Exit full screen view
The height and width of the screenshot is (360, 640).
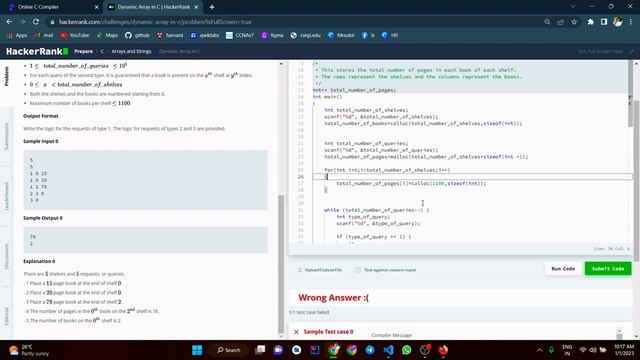[606, 51]
